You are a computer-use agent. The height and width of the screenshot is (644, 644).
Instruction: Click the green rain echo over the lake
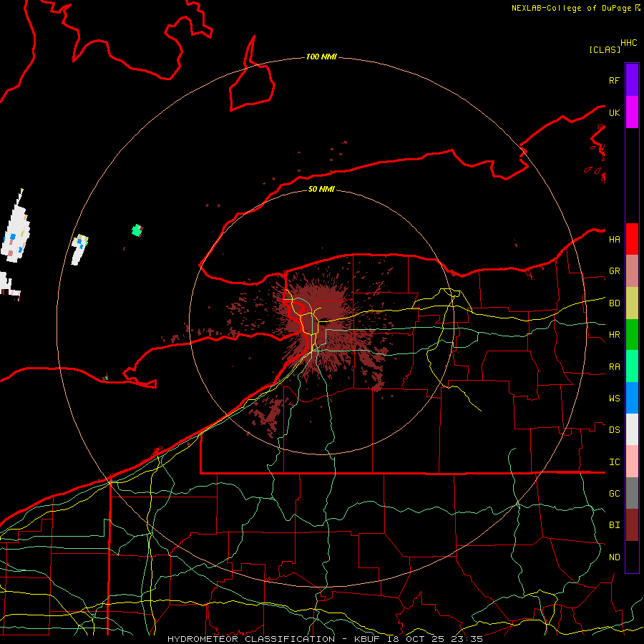(x=137, y=230)
